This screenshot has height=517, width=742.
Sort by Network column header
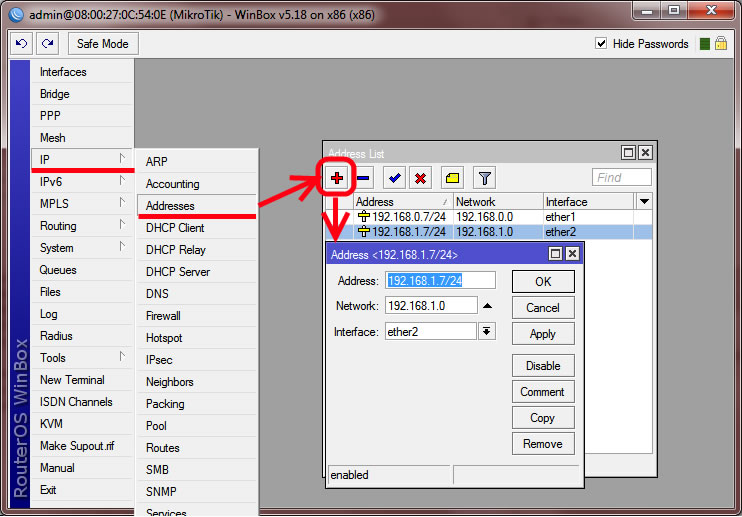(498, 202)
